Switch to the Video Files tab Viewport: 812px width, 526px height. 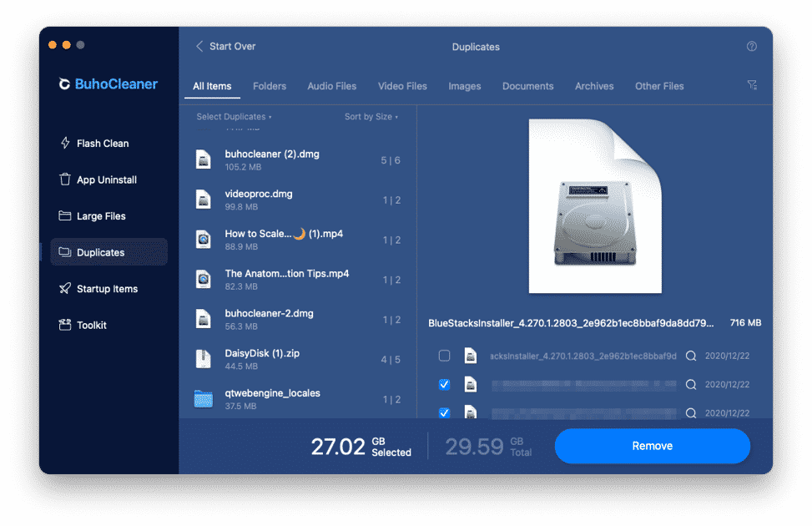pyautogui.click(x=402, y=86)
